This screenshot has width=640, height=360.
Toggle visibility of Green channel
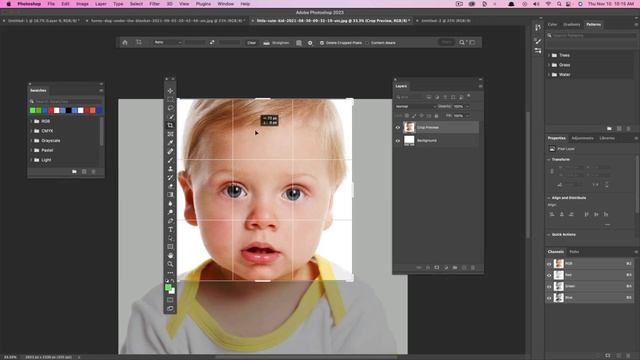(549, 287)
